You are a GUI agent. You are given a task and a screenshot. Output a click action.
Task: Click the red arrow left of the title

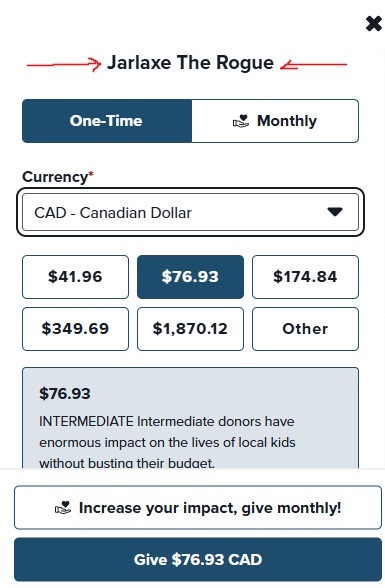point(64,64)
